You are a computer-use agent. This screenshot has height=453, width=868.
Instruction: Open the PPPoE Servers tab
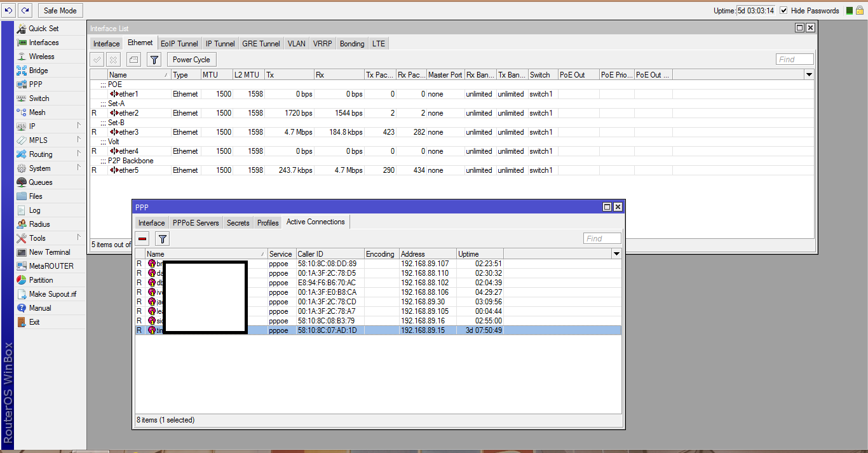click(x=196, y=223)
